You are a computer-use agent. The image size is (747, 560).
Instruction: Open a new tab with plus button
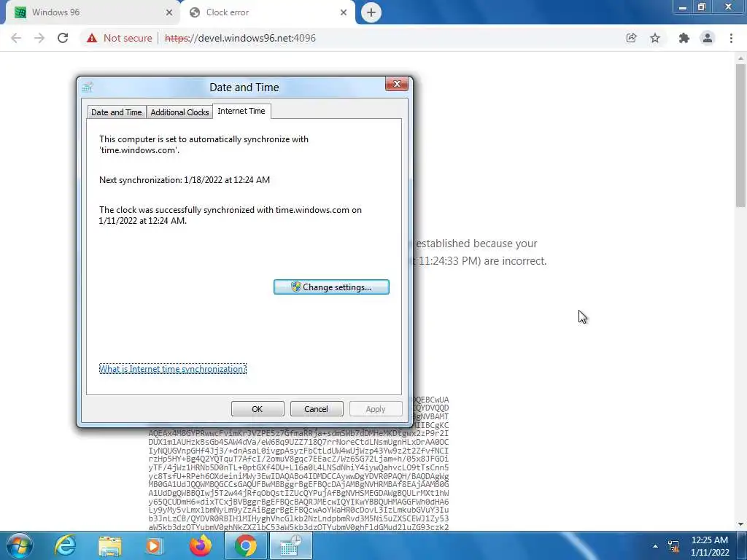[371, 12]
